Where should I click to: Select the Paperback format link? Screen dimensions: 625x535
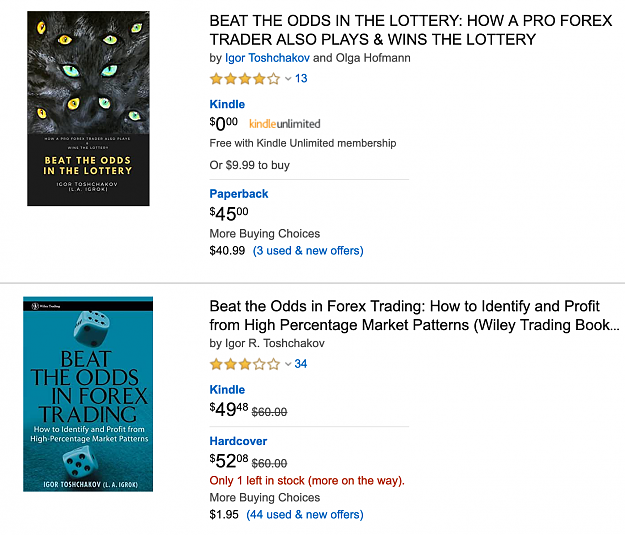(x=239, y=194)
